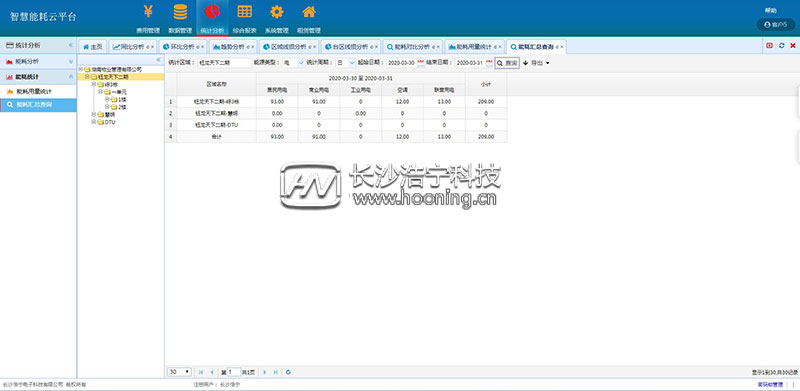Open the 费用管理 yen module
Screen dimensions: 800x391
click(x=148, y=18)
